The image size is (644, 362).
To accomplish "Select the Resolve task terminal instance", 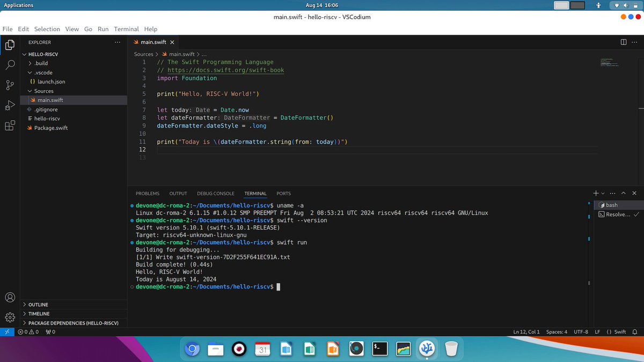I will click(x=618, y=215).
